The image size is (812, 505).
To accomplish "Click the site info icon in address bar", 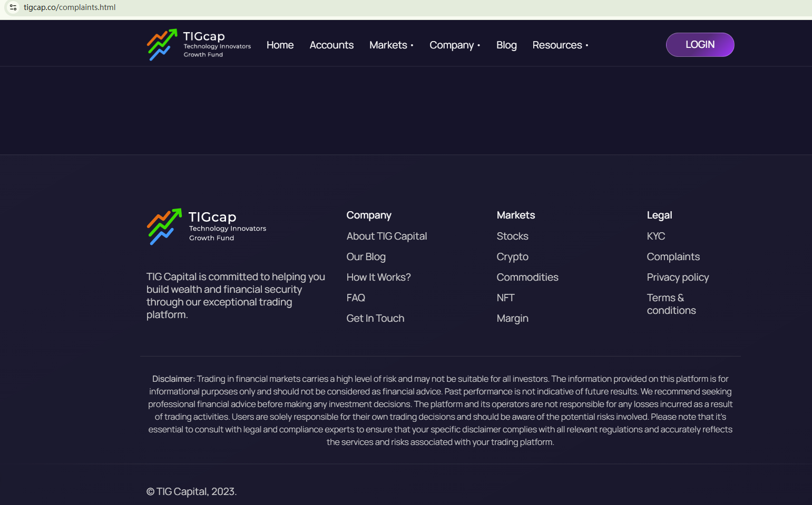I will click(13, 7).
